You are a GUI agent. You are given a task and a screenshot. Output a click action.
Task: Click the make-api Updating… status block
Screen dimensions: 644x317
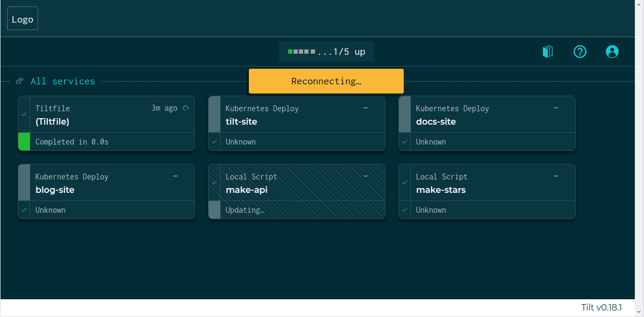[214, 210]
